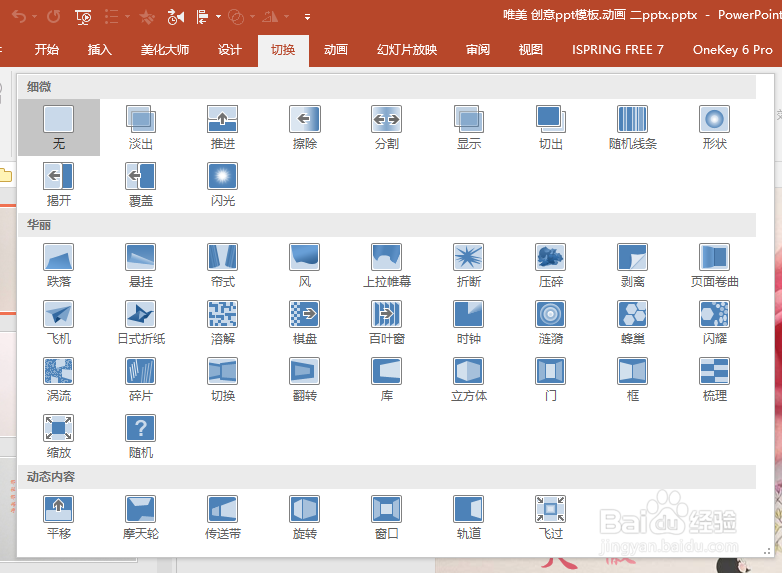Choose the 推进 push transition
Image resolution: width=782 pixels, height=573 pixels.
click(x=222, y=128)
